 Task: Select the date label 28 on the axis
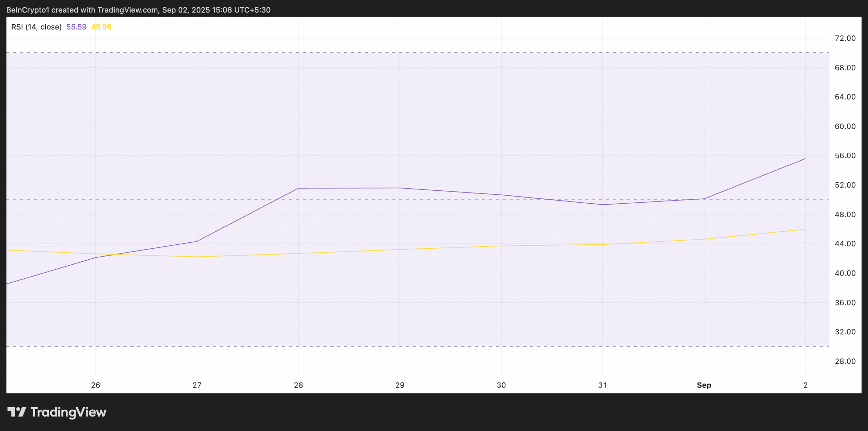(x=298, y=385)
